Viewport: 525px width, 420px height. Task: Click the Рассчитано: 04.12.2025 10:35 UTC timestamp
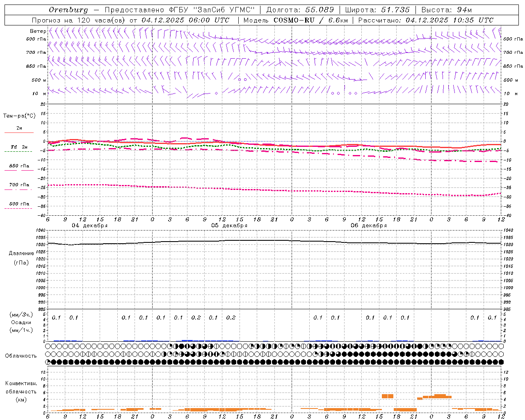coord(426,20)
